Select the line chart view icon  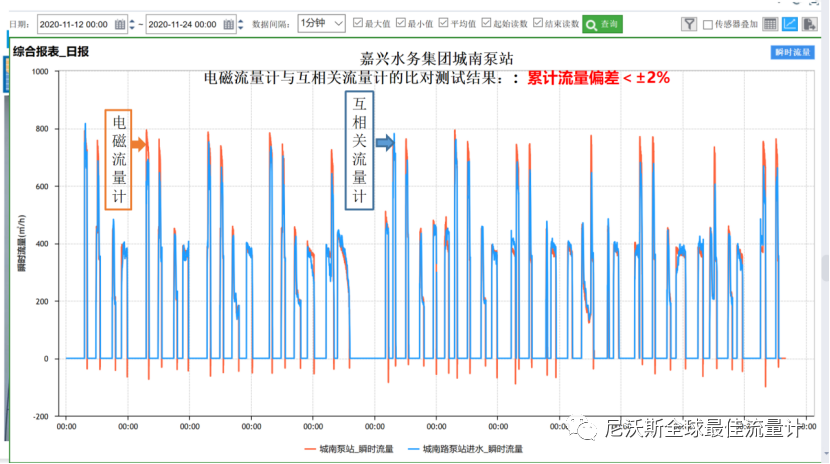(x=789, y=23)
